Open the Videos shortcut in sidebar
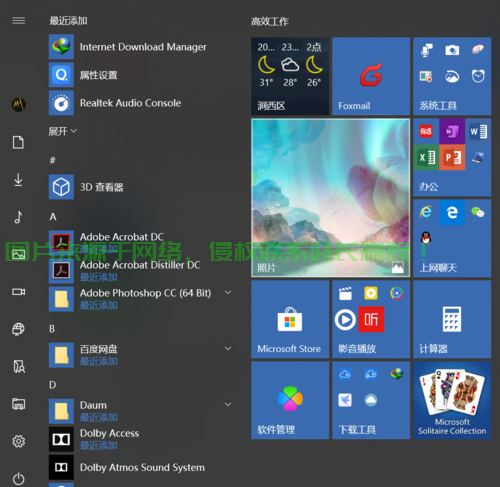This screenshot has height=487, width=500. [x=18, y=292]
